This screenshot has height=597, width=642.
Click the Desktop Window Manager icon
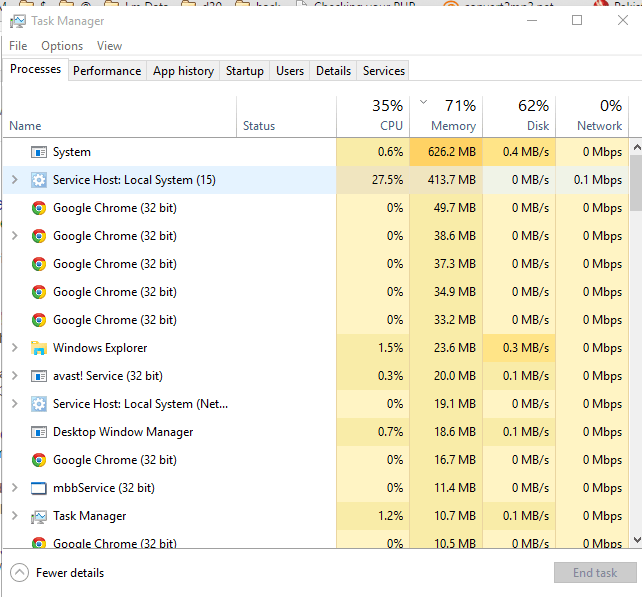coord(39,432)
